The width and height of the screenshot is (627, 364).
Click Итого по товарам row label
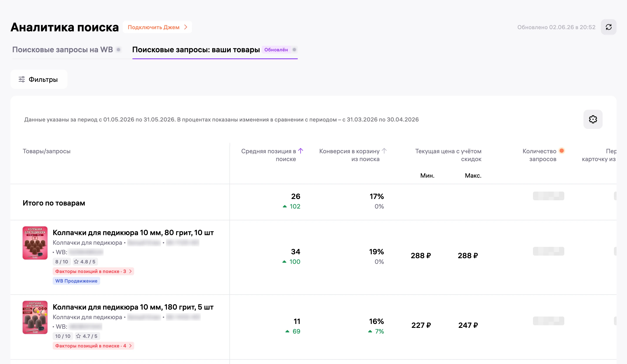54,203
